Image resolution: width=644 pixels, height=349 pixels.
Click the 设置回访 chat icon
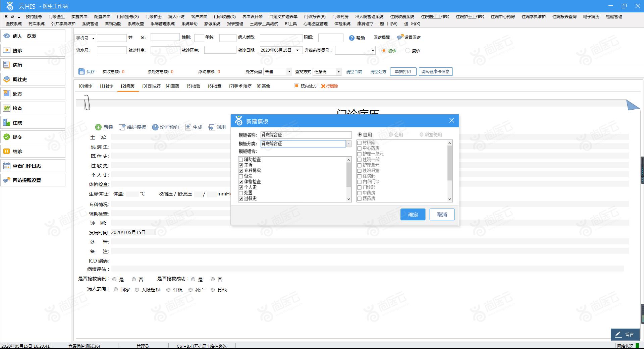pos(400,37)
